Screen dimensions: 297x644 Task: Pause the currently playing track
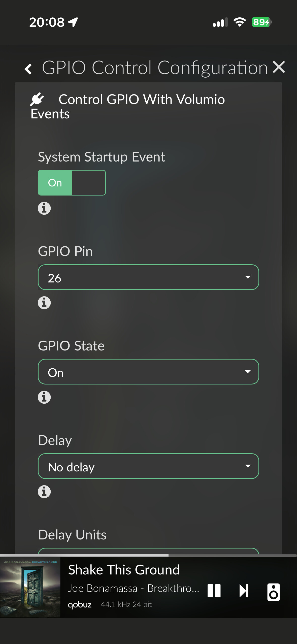214,591
